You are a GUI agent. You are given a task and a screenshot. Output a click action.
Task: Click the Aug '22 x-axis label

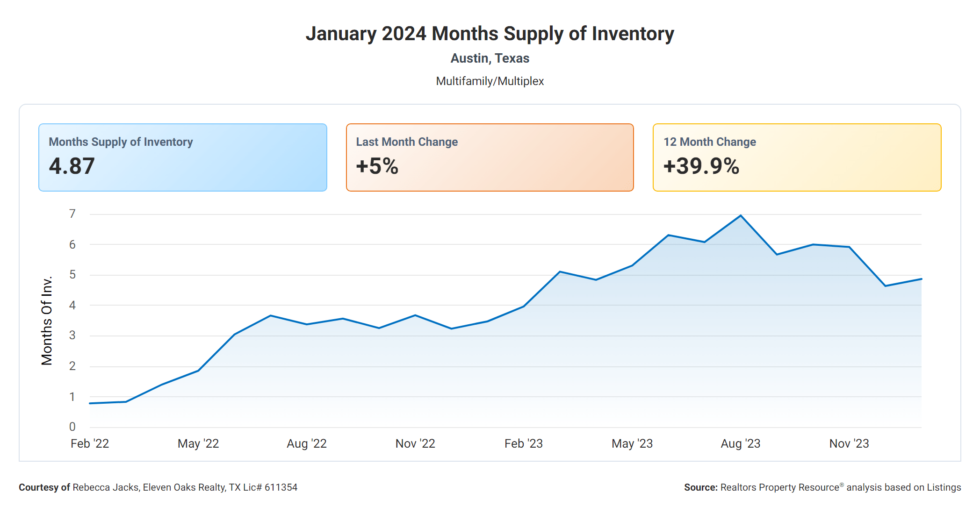point(307,443)
